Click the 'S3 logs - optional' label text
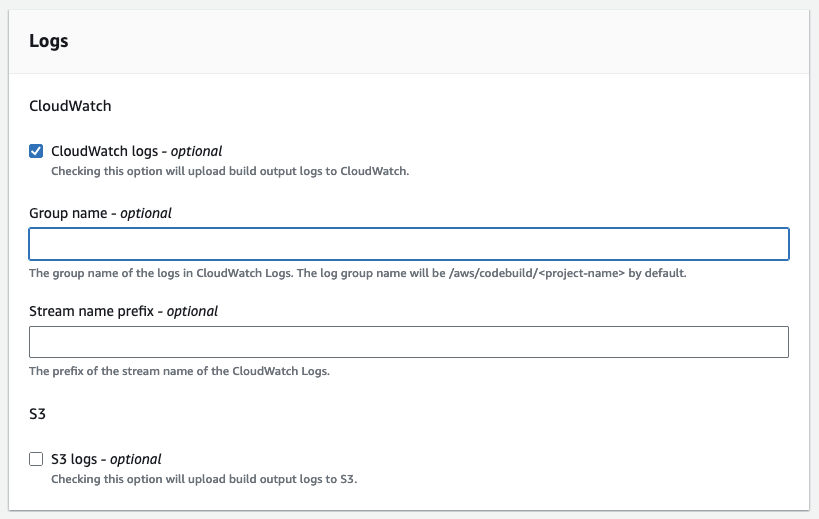 106,460
